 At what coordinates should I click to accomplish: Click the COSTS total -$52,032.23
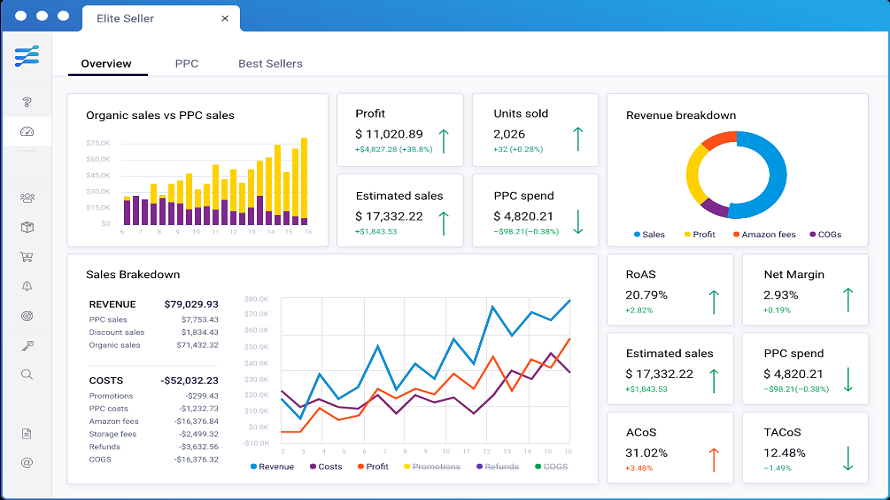189,380
